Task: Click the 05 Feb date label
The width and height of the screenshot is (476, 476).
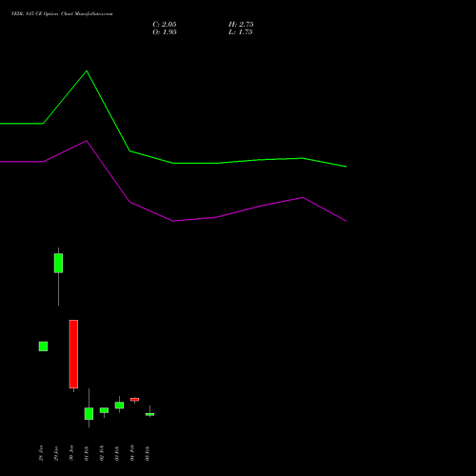Action: point(148,453)
